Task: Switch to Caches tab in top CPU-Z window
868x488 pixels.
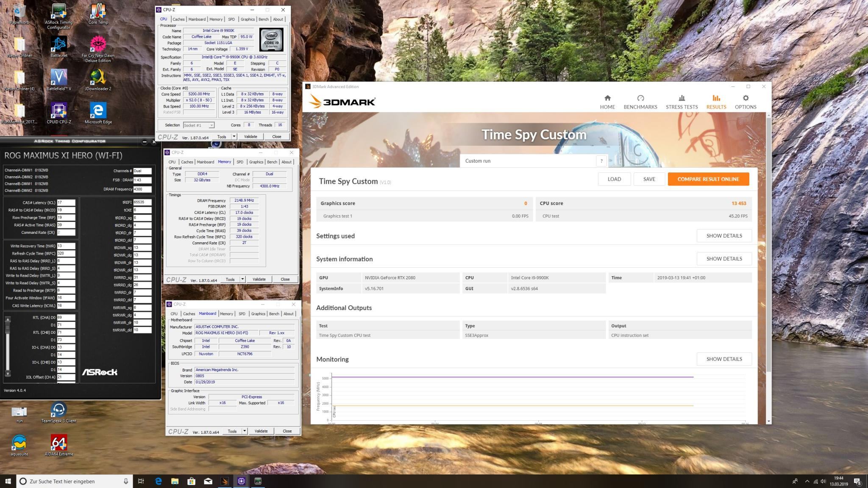Action: 178,19
